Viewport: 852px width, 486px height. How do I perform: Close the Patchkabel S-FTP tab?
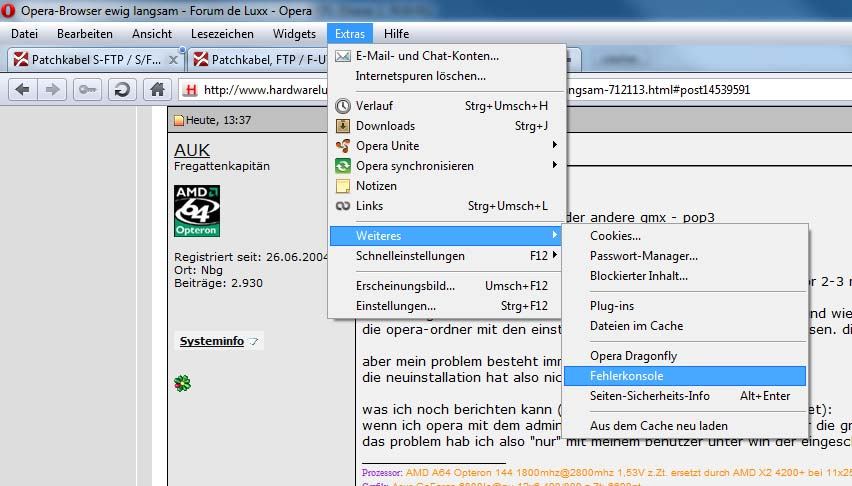click(173, 60)
